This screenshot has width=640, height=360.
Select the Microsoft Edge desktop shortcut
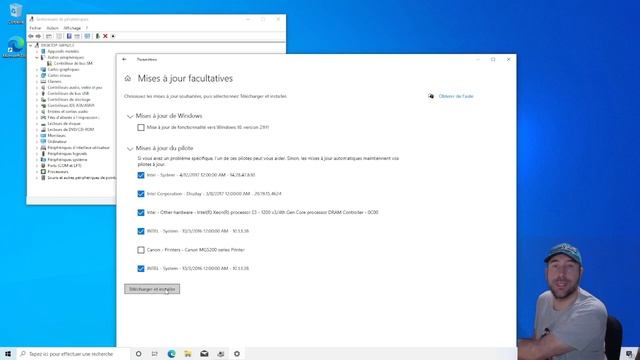point(15,47)
